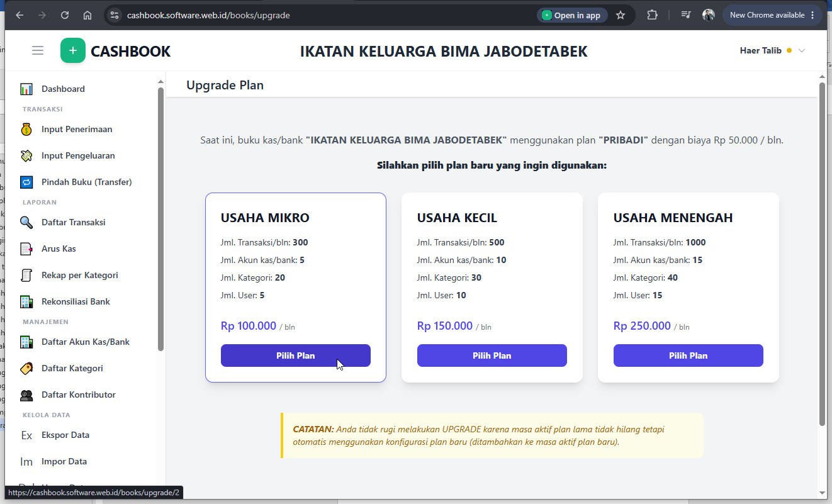This screenshot has width=832, height=504.
Task: Open the Chrome profile avatar
Action: (x=709, y=15)
